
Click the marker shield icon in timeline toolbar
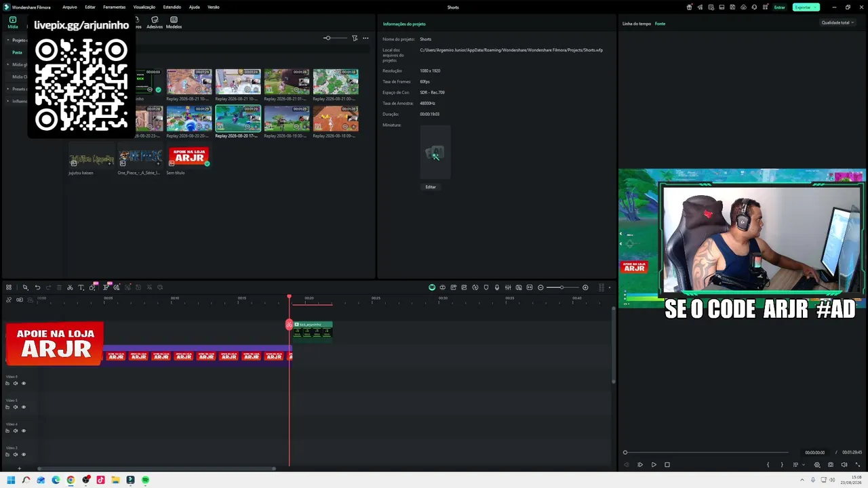click(486, 287)
